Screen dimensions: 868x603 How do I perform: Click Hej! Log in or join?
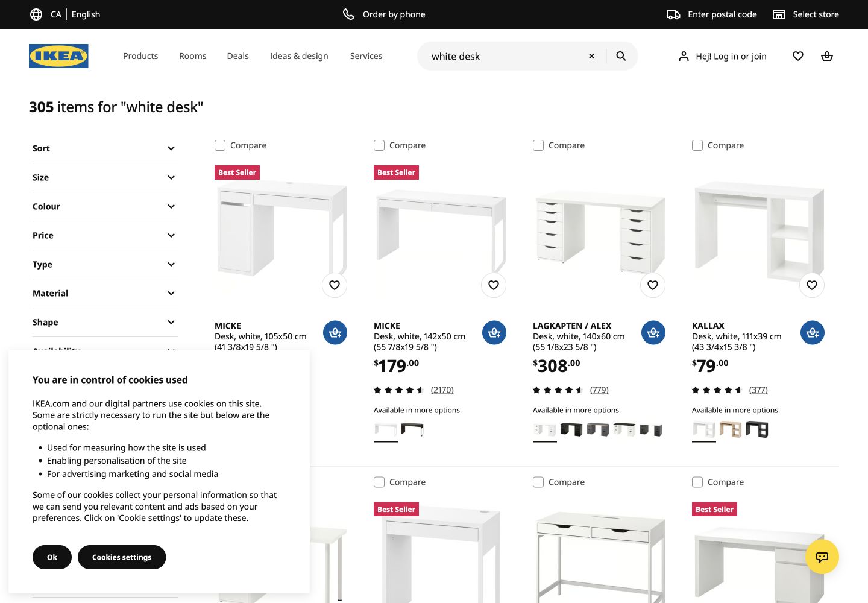pyautogui.click(x=723, y=56)
